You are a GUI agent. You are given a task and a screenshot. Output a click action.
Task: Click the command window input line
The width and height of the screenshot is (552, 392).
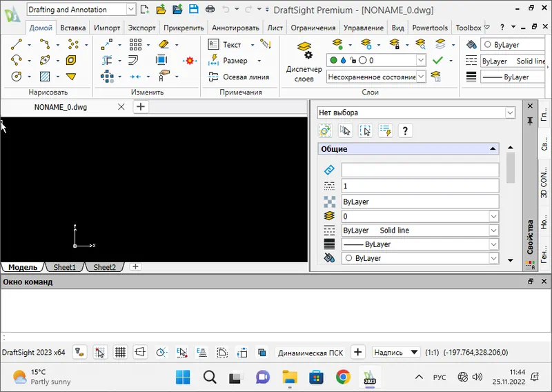(x=276, y=337)
